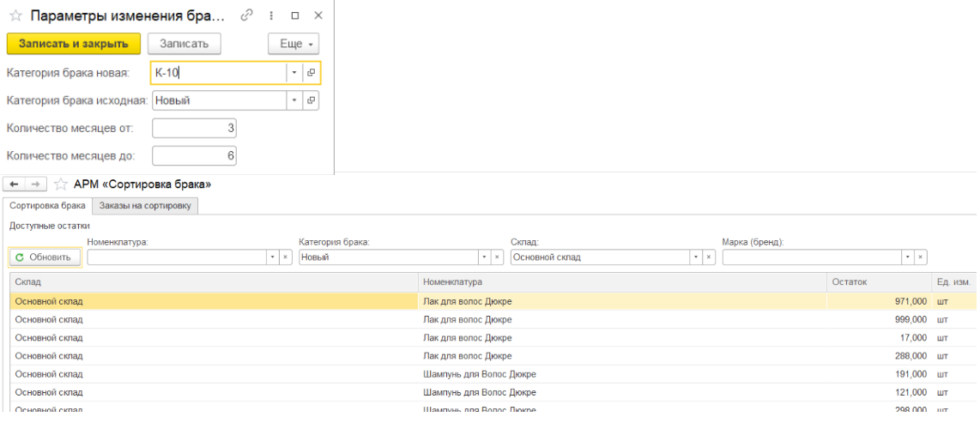Open the Склад filter dropdown list
Image resolution: width=980 pixels, height=423 pixels.
(694, 257)
